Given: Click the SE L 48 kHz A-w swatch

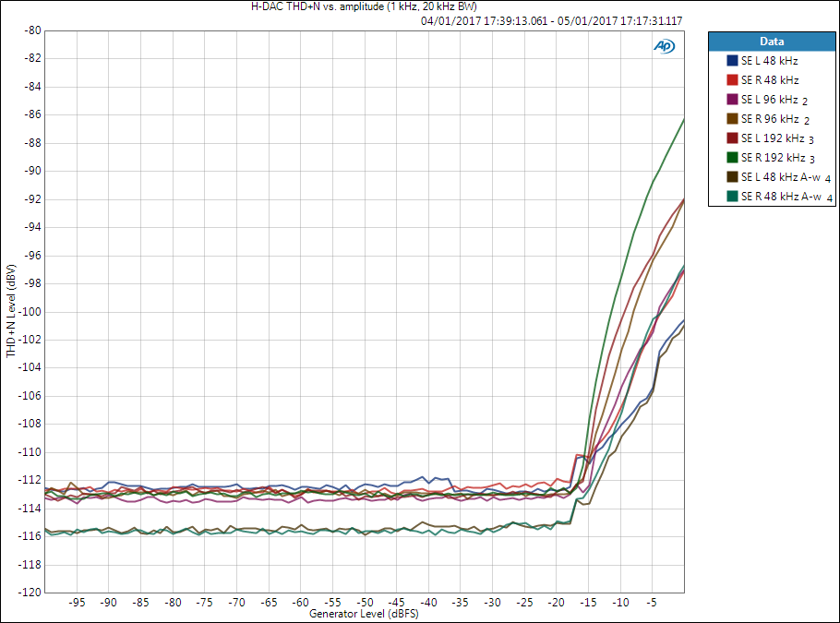Looking at the screenshot, I should pyautogui.click(x=732, y=177).
